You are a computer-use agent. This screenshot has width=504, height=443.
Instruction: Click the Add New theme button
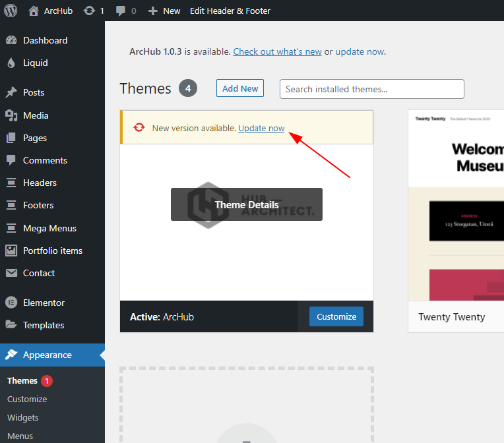[240, 88]
